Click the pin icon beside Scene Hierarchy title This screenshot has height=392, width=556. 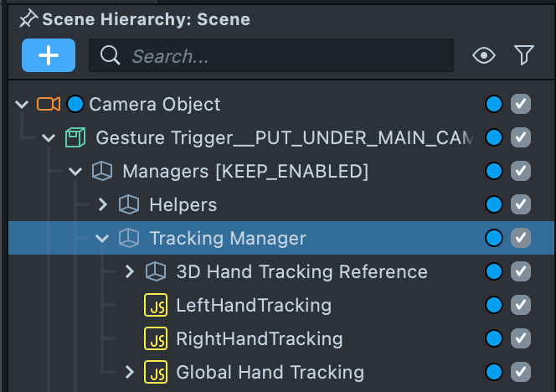[28, 18]
